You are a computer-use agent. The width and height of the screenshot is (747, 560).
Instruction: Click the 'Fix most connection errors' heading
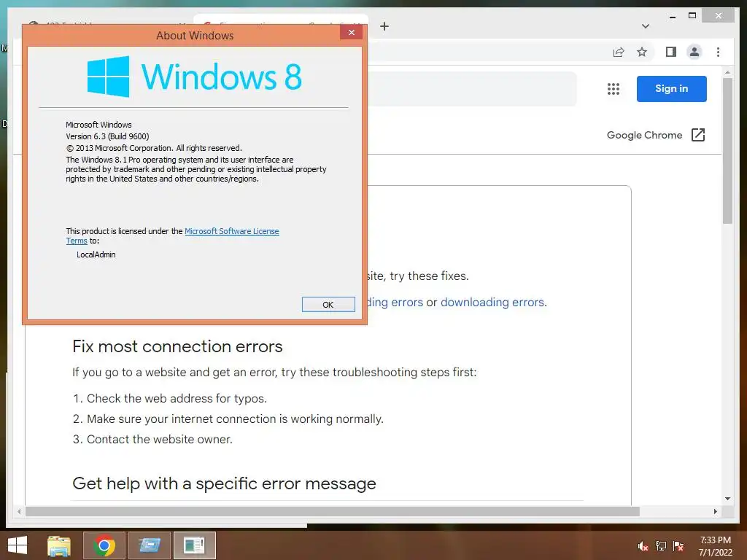click(x=177, y=346)
